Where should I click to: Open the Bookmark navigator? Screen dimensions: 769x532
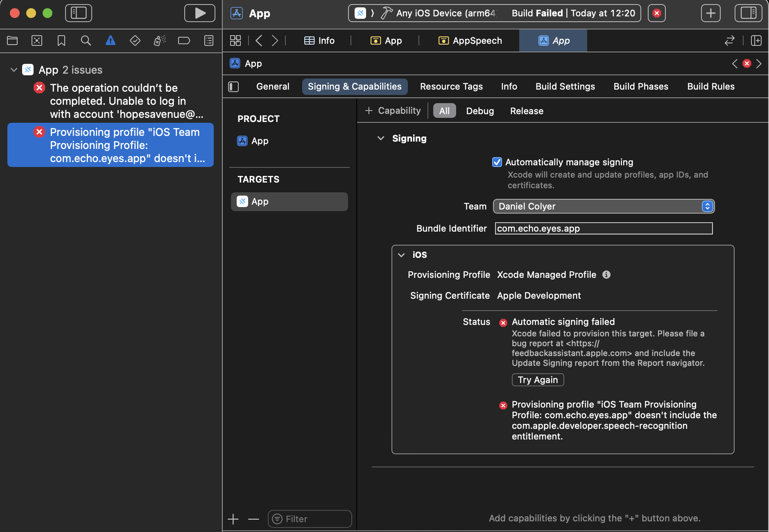click(61, 41)
